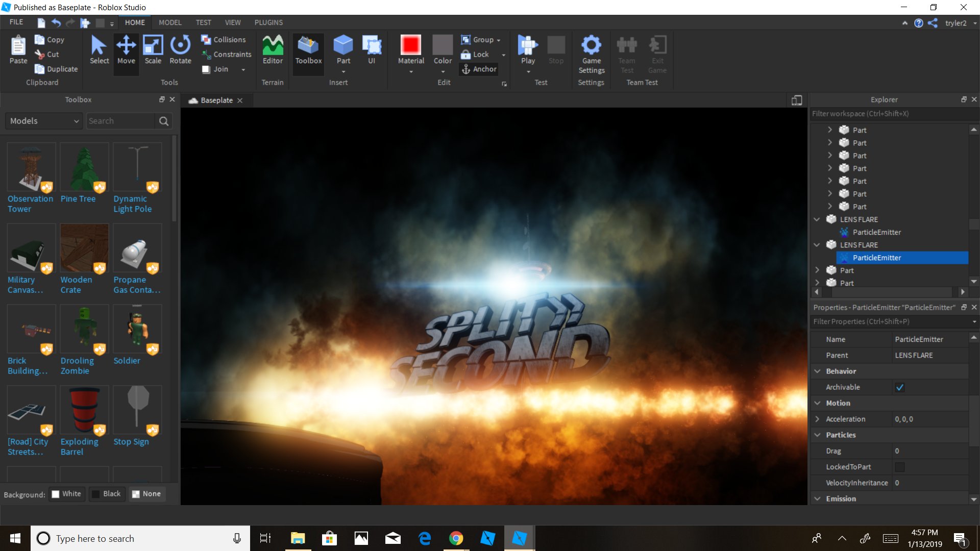This screenshot has width=980, height=551.
Task: Expand the Acceleration property
Action: 818,419
